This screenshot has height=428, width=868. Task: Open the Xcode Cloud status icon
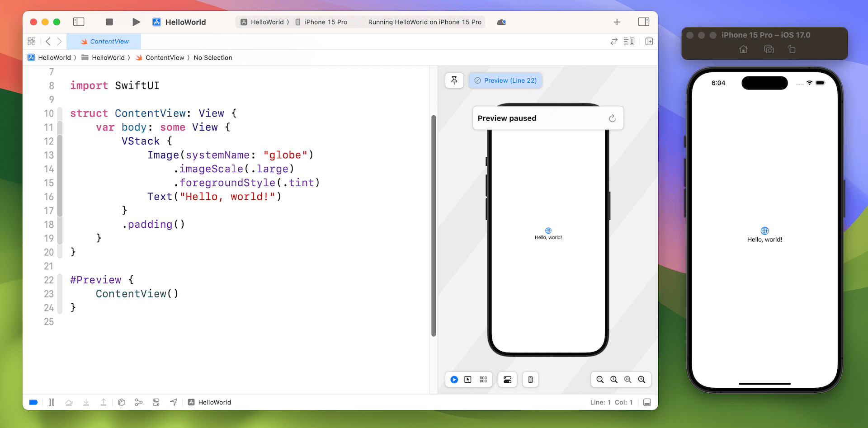pyautogui.click(x=501, y=22)
